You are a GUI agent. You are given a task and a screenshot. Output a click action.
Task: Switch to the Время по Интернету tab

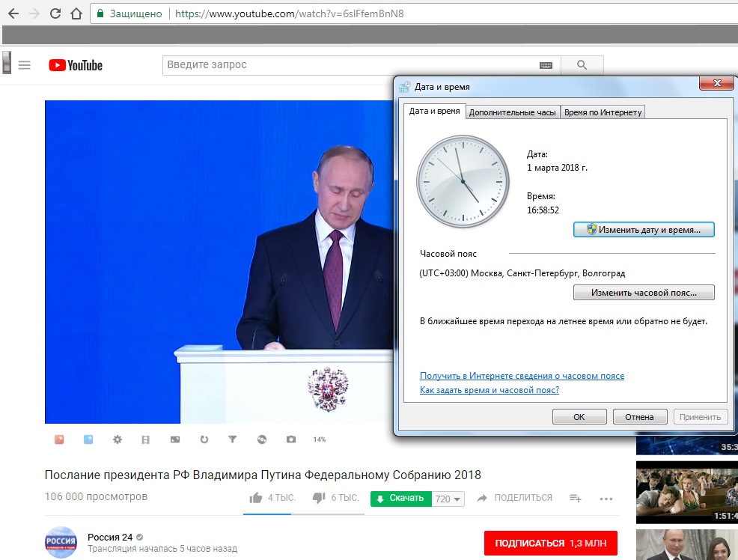[603, 112]
